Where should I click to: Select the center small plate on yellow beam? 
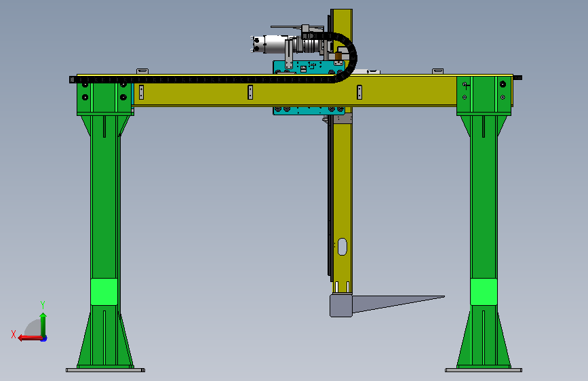pos(250,92)
